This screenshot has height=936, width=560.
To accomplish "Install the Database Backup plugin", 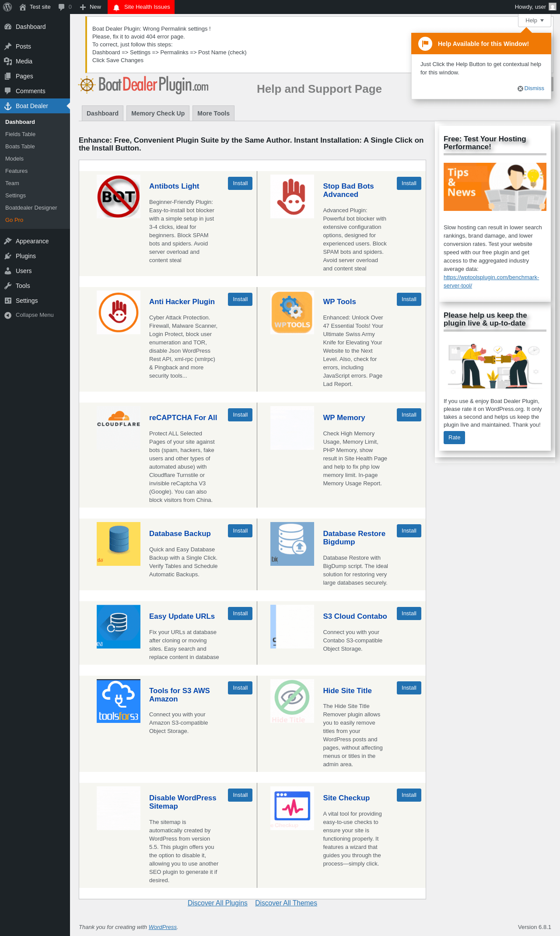I will [x=240, y=531].
